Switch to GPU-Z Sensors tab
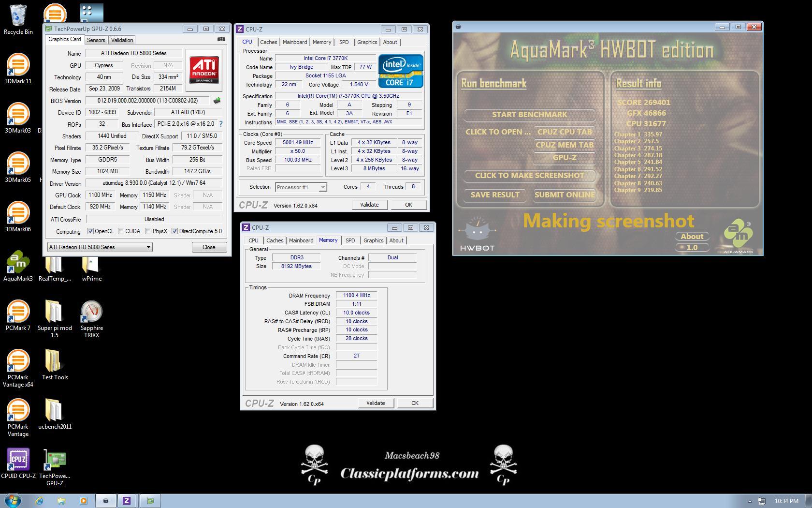The image size is (812, 508). [96, 40]
